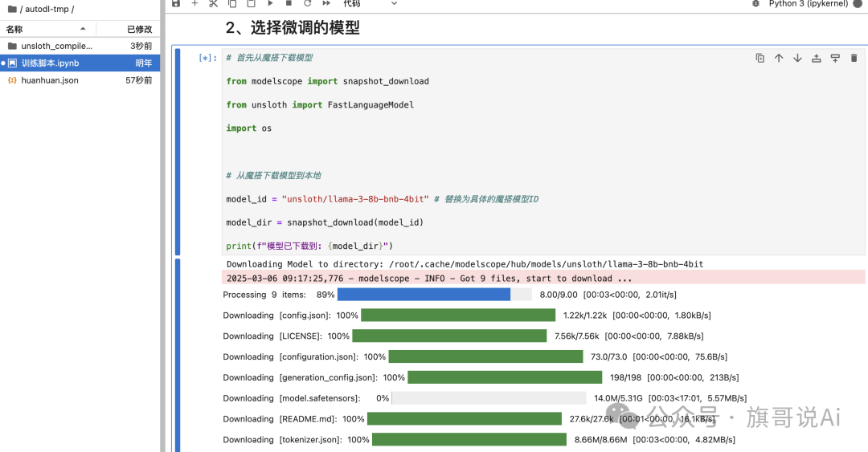Click the 'Processing 9 items' blue progress bar
This screenshot has height=452, width=868.
435,295
